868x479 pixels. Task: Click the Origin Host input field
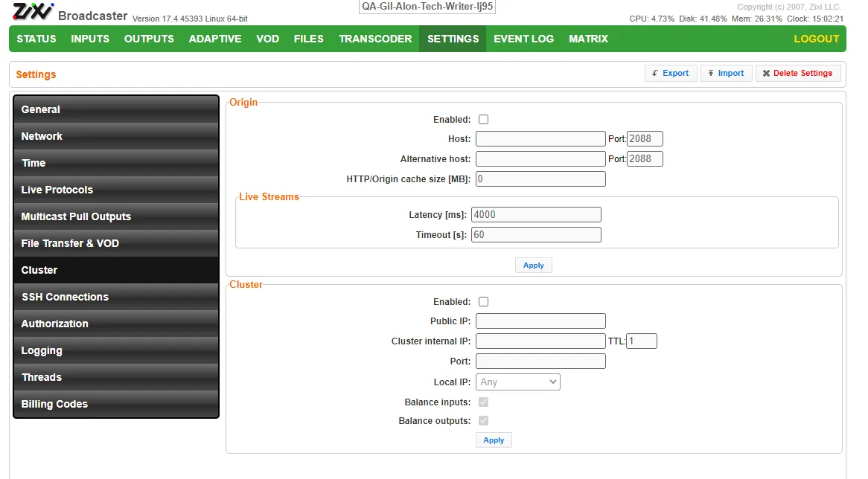(541, 139)
